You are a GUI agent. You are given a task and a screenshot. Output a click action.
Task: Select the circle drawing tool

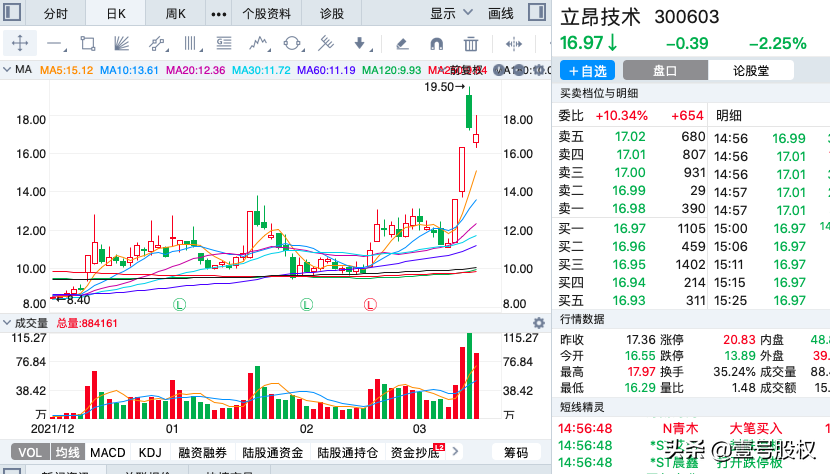coord(292,43)
